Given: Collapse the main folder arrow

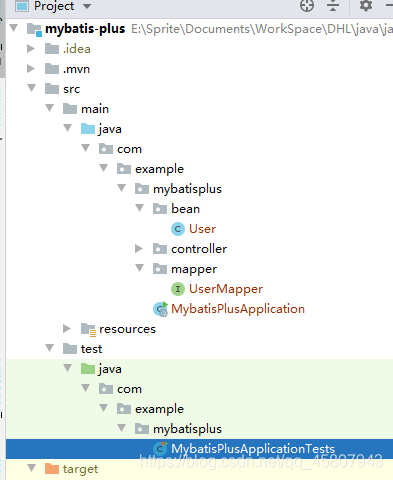Looking at the screenshot, I should click(x=50, y=108).
